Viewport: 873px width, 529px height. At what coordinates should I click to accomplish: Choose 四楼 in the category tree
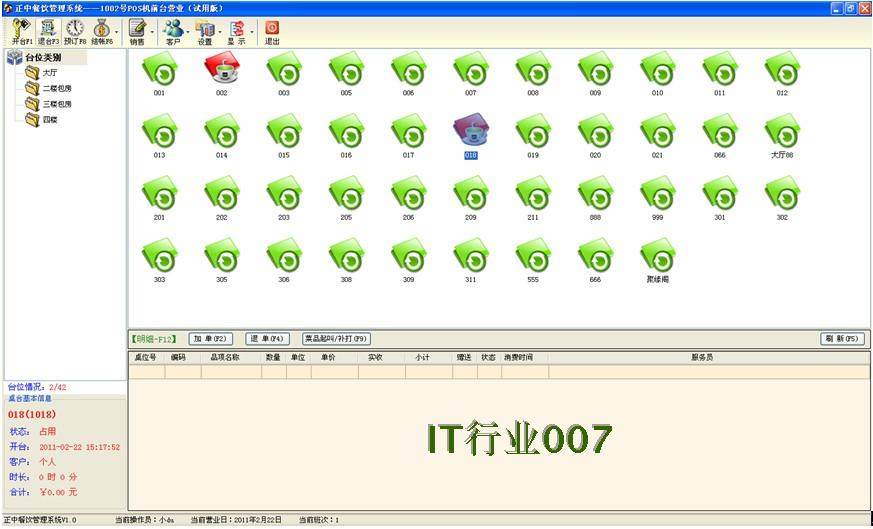click(48, 119)
